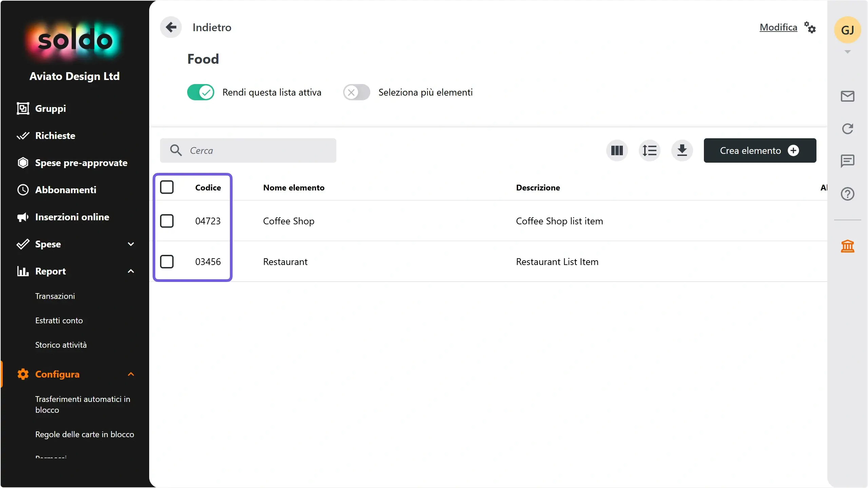Click the orange bank icon
Viewport: 868px width, 488px height.
pos(847,246)
